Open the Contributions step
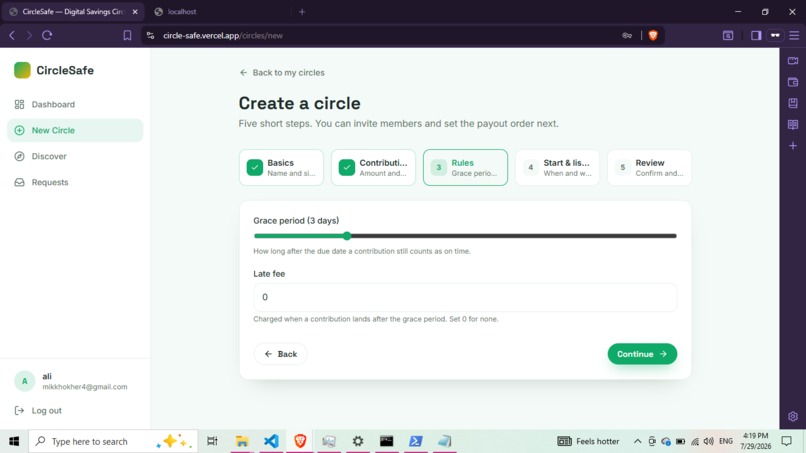The width and height of the screenshot is (806, 453). 373,168
